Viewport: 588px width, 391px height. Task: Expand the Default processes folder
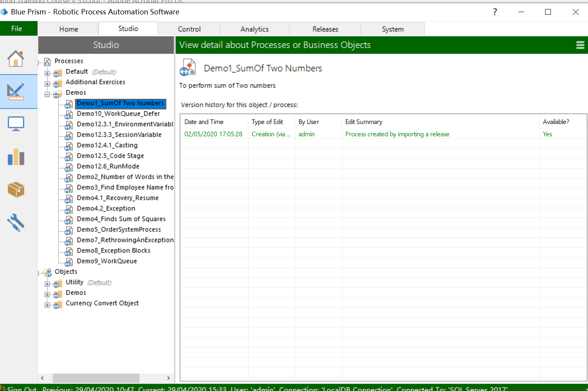tap(47, 73)
